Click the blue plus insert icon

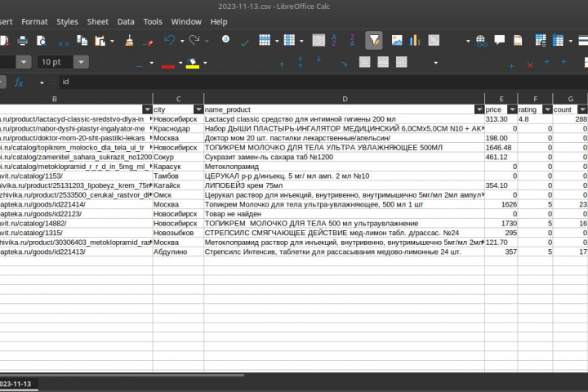(511, 65)
